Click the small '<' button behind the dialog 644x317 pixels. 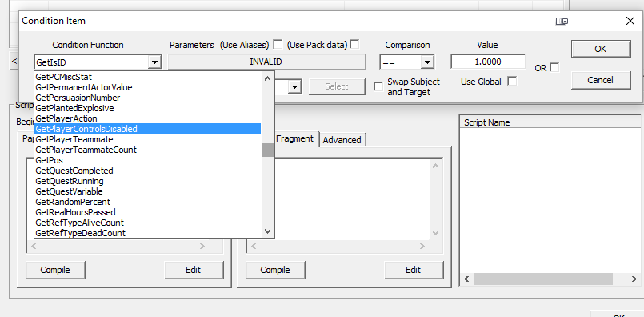14,62
